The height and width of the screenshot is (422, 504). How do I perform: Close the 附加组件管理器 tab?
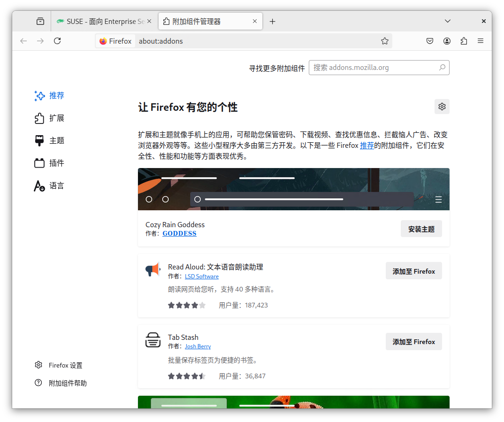click(x=255, y=21)
